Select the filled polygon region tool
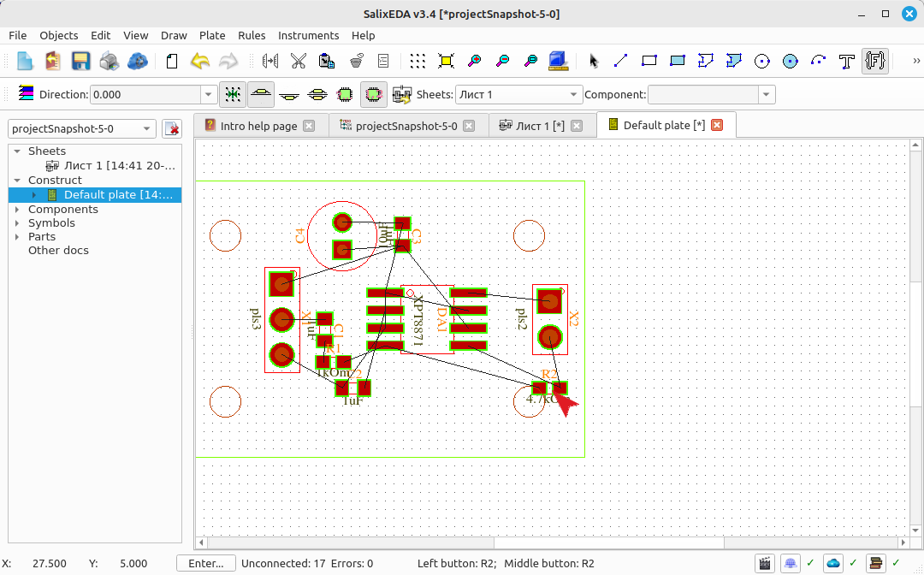Viewport: 924px width, 575px height. (734, 61)
